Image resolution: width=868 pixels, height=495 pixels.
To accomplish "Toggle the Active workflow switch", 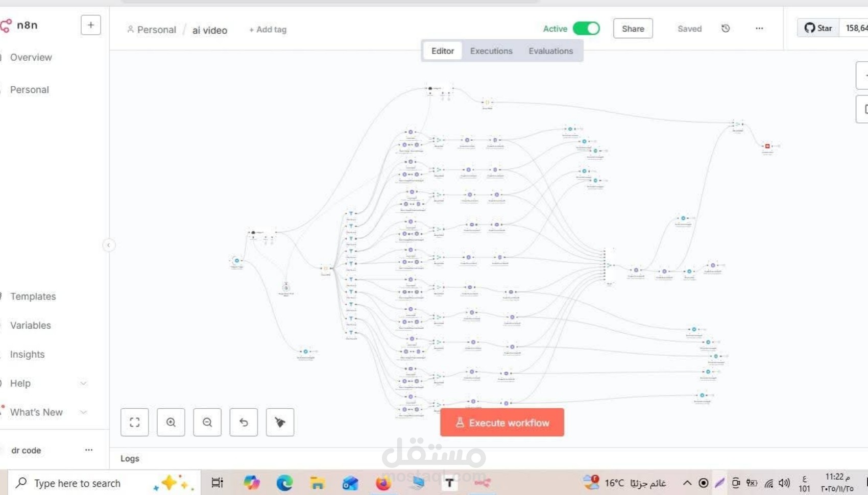I will pyautogui.click(x=586, y=29).
